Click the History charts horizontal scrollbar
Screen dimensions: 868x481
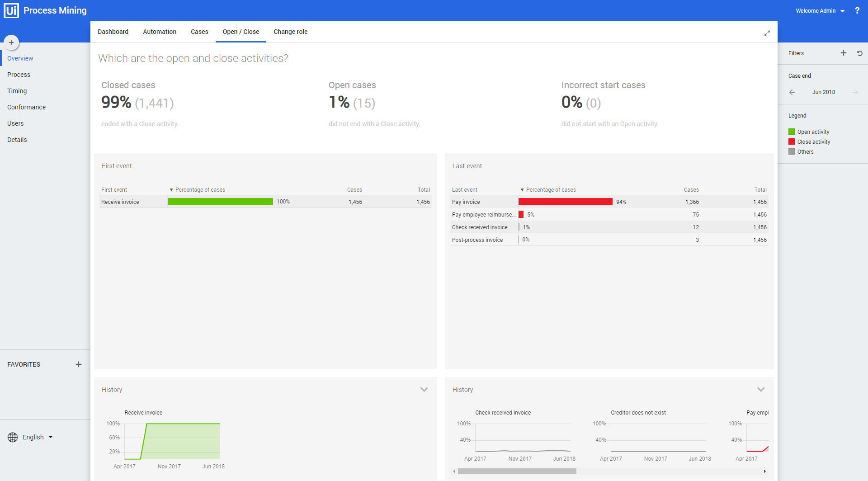coord(517,471)
